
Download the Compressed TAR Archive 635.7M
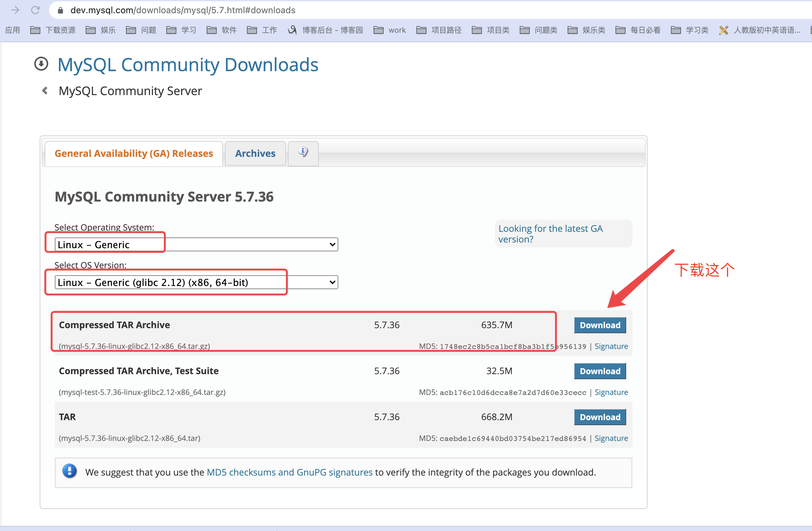[600, 325]
